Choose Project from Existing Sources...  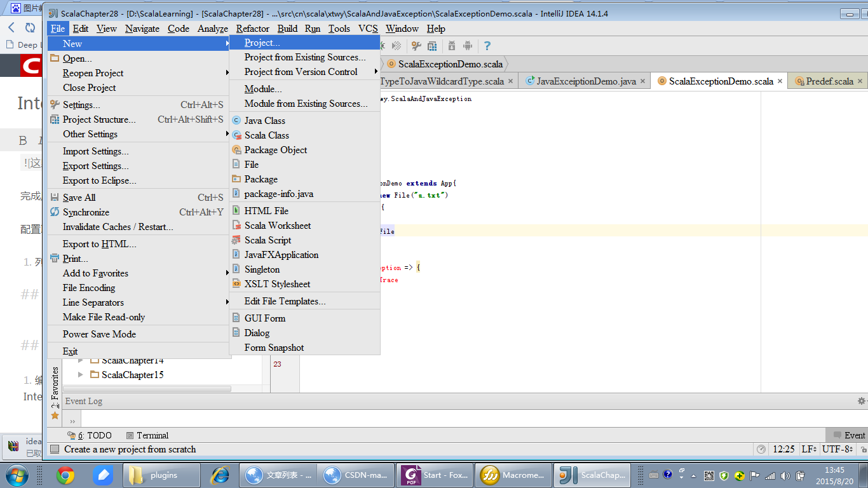[304, 57]
